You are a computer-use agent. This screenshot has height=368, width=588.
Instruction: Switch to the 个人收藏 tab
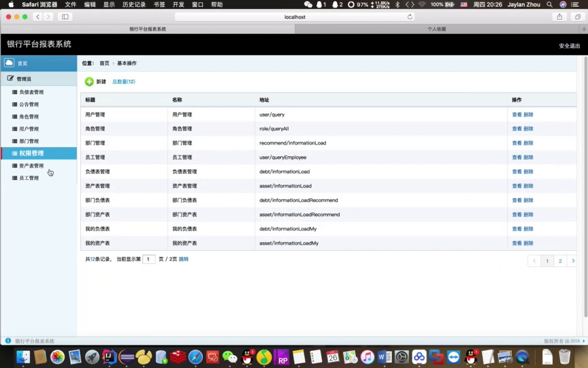tap(437, 29)
